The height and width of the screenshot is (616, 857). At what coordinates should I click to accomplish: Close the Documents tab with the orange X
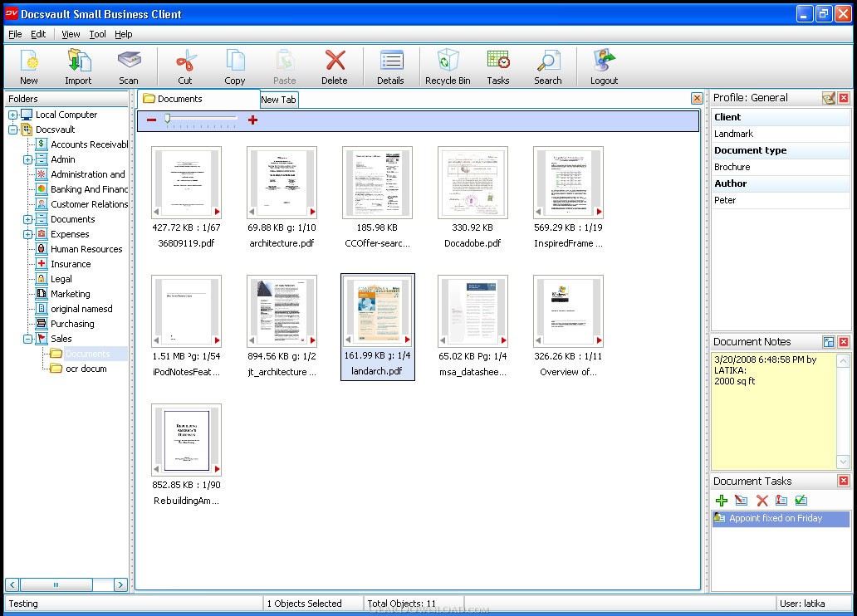697,99
